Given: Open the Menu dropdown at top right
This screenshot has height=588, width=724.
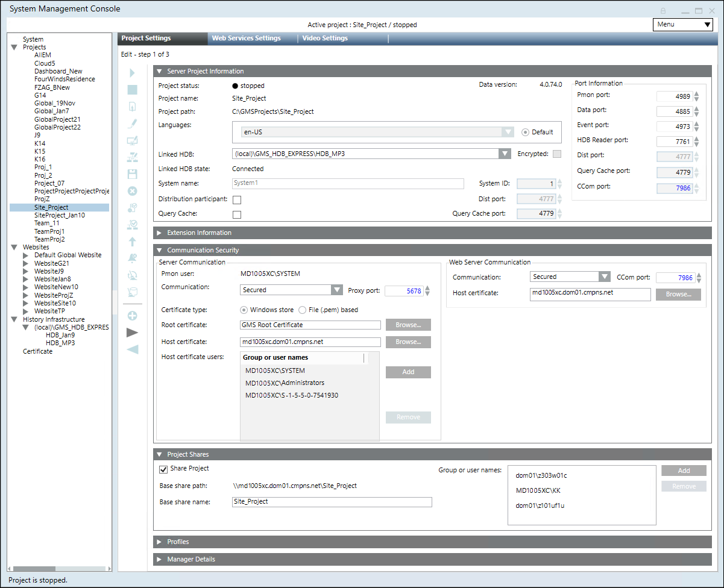Looking at the screenshot, I should click(683, 25).
